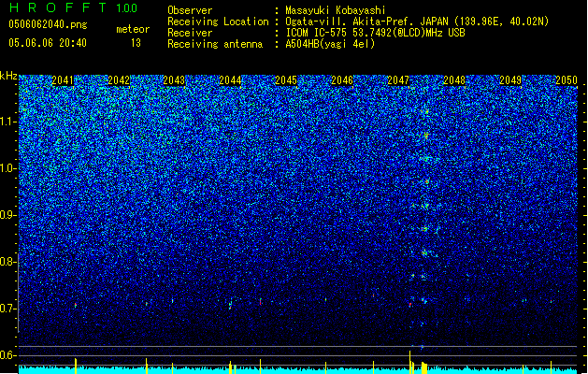Click the 2041 time axis label
Image resolution: width=588 pixels, height=374 pixels.
tap(63, 80)
